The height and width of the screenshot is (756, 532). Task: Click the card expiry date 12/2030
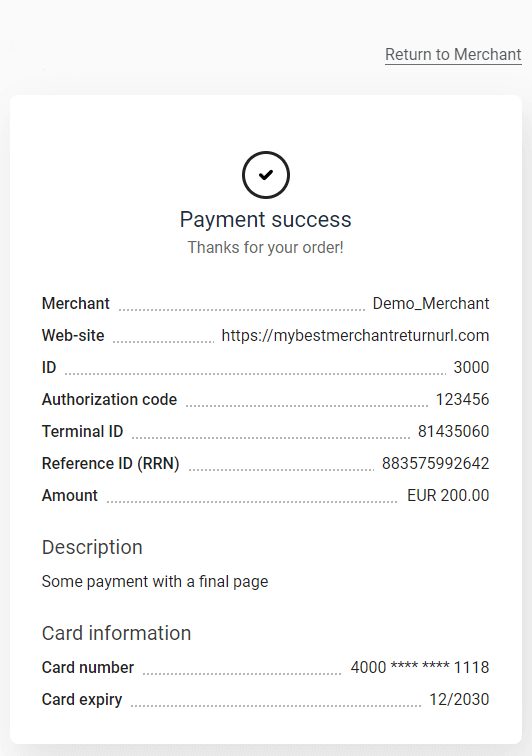coord(459,699)
